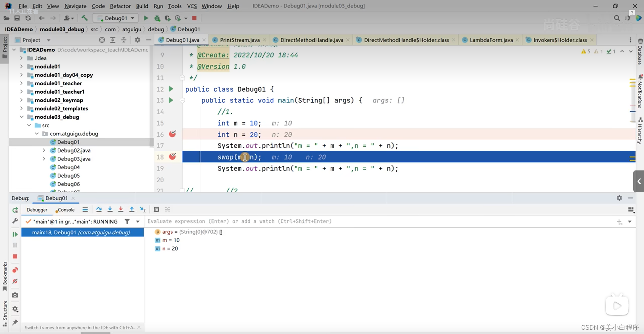Select the main:18 stack frame
Image resolution: width=644 pixels, height=334 pixels.
[83, 232]
